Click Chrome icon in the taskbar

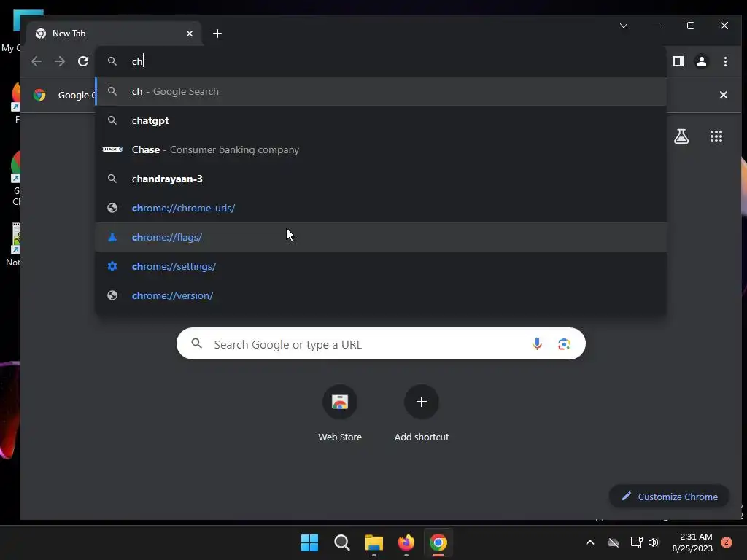pos(438,542)
